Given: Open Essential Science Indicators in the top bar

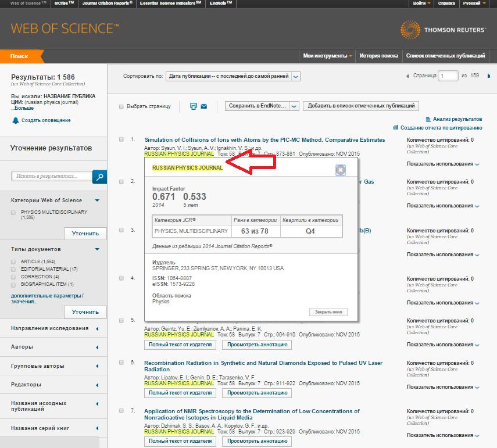Looking at the screenshot, I should [170, 3].
